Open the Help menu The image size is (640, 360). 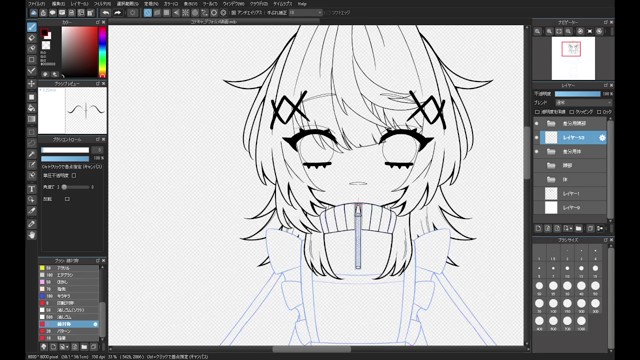pyautogui.click(x=302, y=4)
